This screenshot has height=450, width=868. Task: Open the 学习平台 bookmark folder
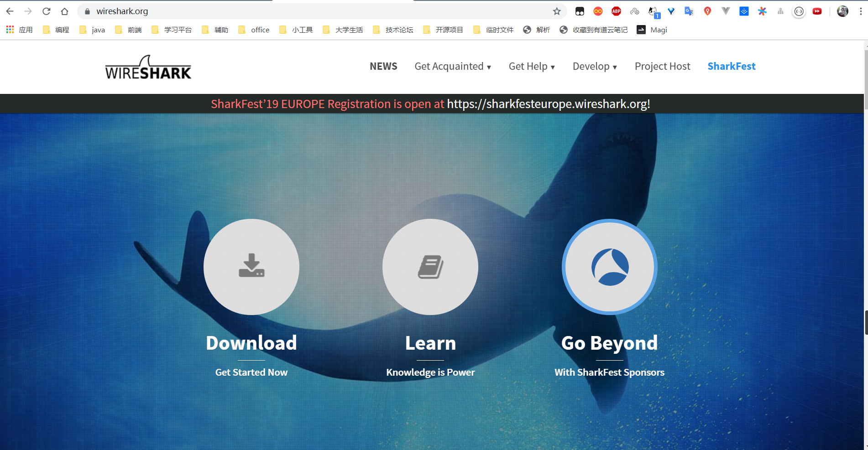click(172, 30)
